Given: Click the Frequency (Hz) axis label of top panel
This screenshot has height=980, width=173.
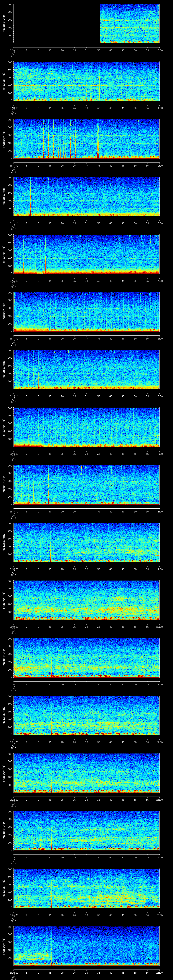Looking at the screenshot, I should (4, 24).
